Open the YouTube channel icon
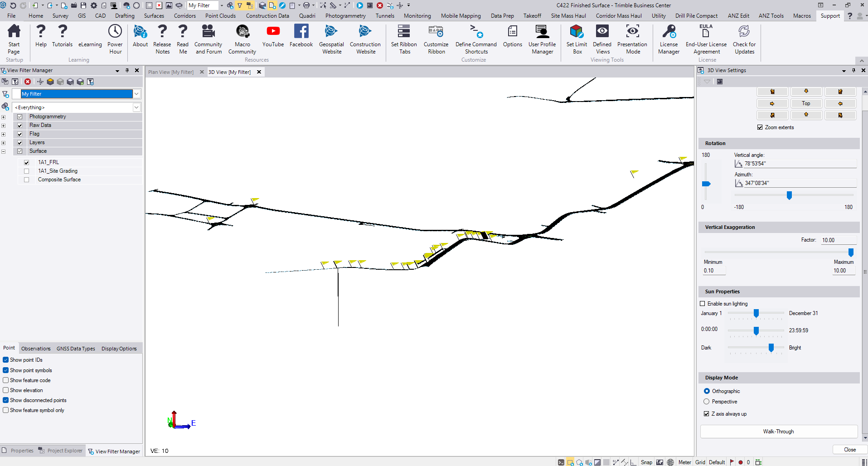Screen dimensions: 868x466 [x=273, y=36]
